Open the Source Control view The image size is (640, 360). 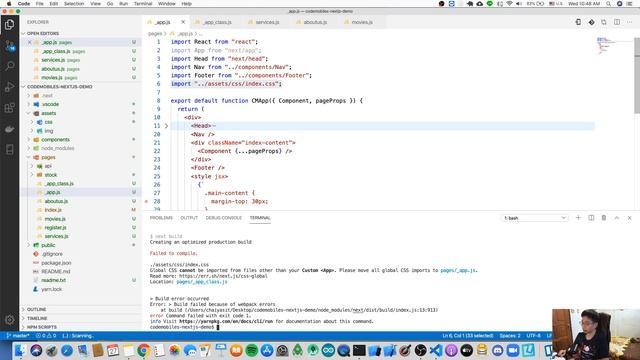pos(9,46)
